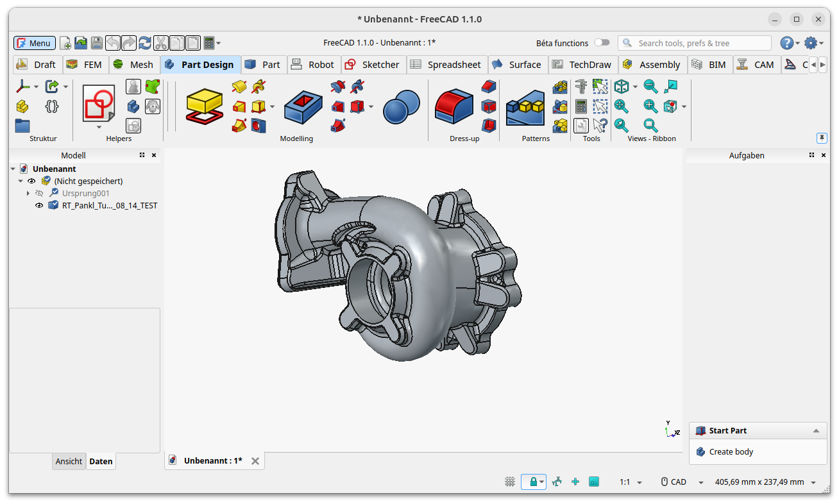The width and height of the screenshot is (839, 504).
Task: Click the small red Chamfer icon
Action: pyautogui.click(x=489, y=87)
